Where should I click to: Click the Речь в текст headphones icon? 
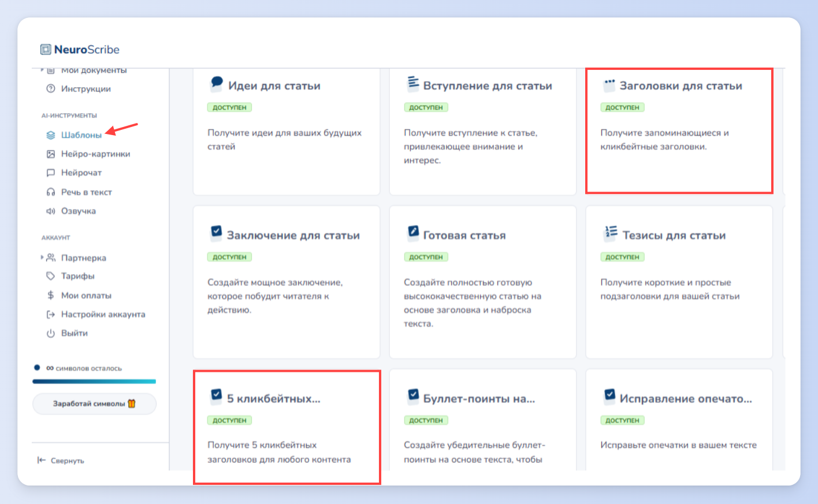pos(51,192)
